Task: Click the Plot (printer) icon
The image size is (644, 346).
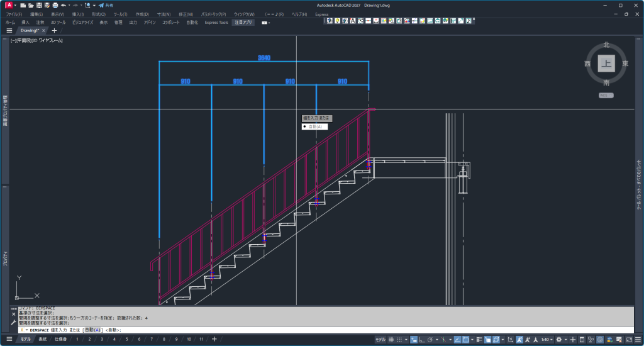Action: coord(55,5)
